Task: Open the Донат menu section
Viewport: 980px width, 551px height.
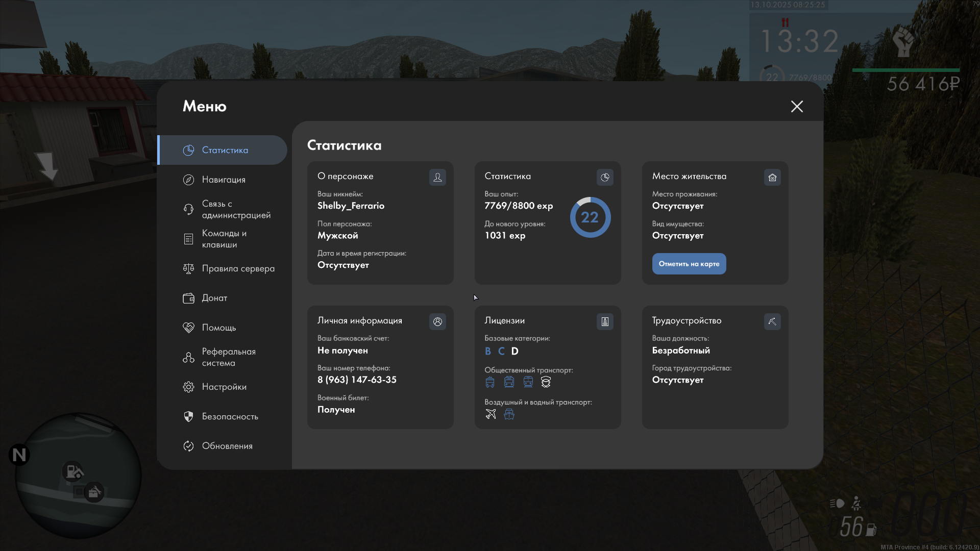Action: pos(214,298)
